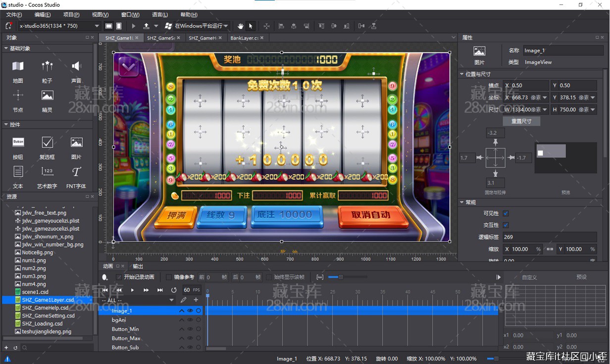
Task: Adjust the timeline zoom slider
Action: (x=340, y=277)
